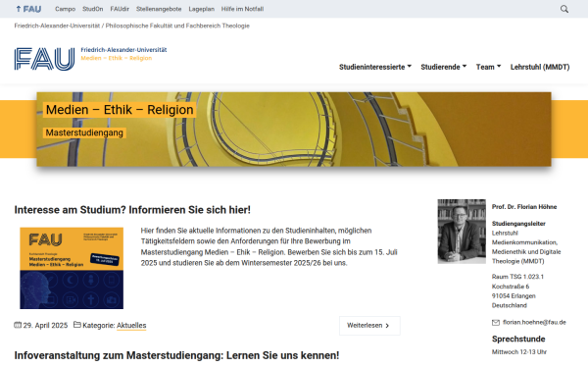This screenshot has height=368, width=588.
Task: Open the Aktuelles category link
Action: click(x=131, y=325)
